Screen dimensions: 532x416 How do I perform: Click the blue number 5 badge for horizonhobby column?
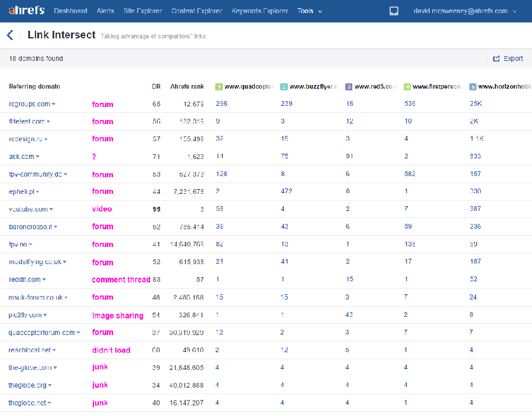coord(473,87)
